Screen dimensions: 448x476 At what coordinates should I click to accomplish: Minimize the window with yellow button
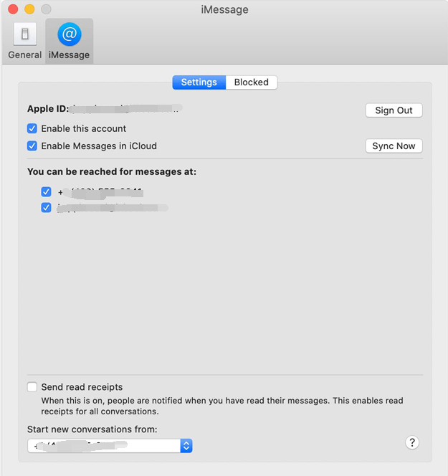[29, 9]
